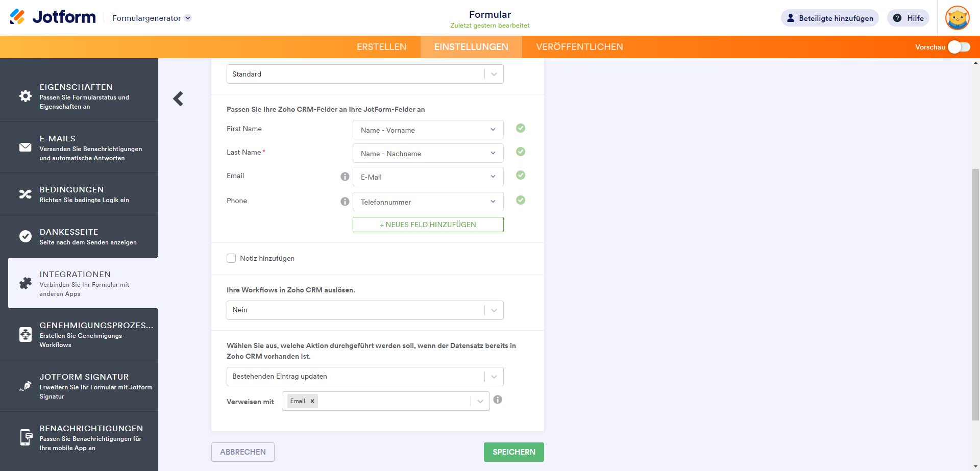Open the user avatar profile menu
The image size is (980, 471).
[x=957, y=18]
